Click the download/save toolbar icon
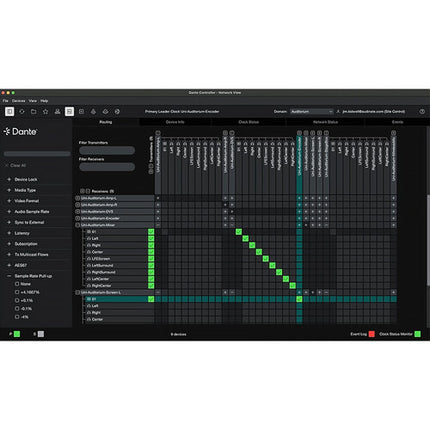The image size is (430, 430). point(57,112)
